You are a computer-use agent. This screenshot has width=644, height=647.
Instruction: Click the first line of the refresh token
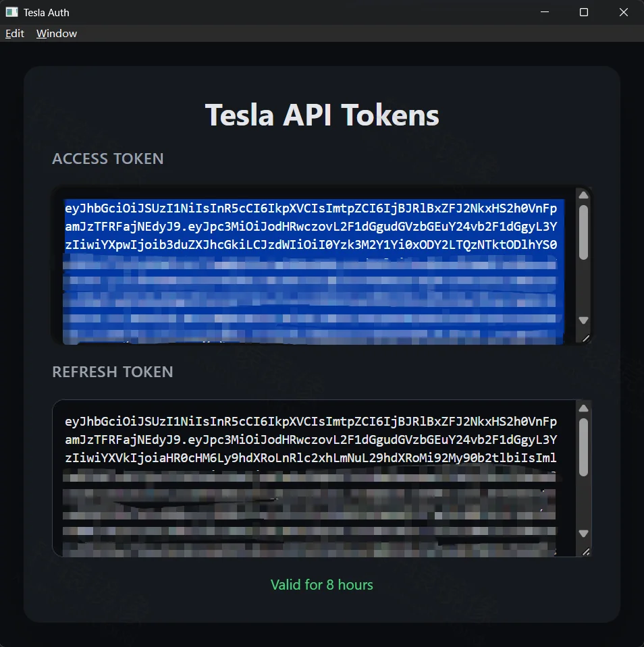coord(311,422)
